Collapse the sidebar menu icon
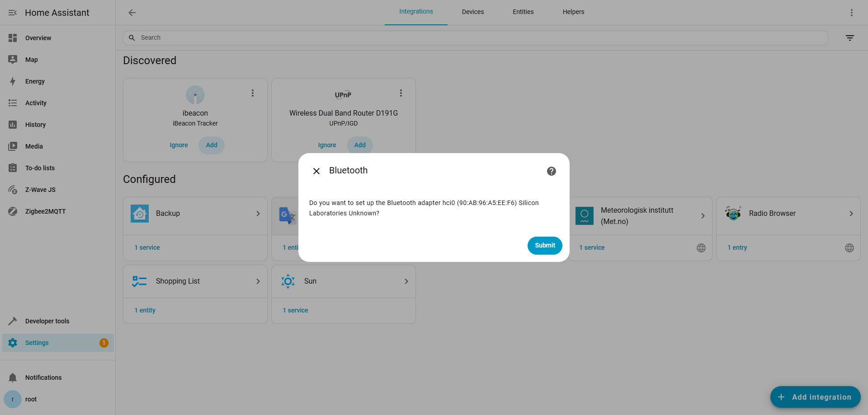 (13, 13)
